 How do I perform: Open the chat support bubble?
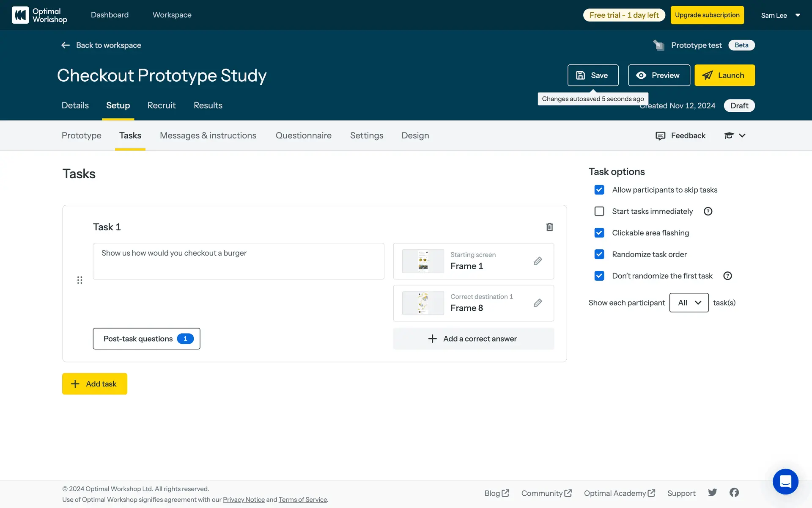pyautogui.click(x=785, y=481)
